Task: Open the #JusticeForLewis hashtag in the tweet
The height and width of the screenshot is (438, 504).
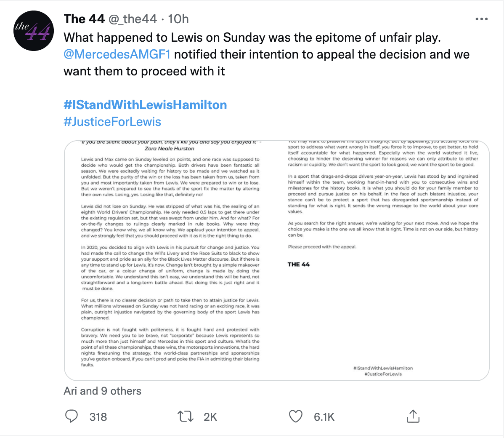Action: [x=112, y=122]
